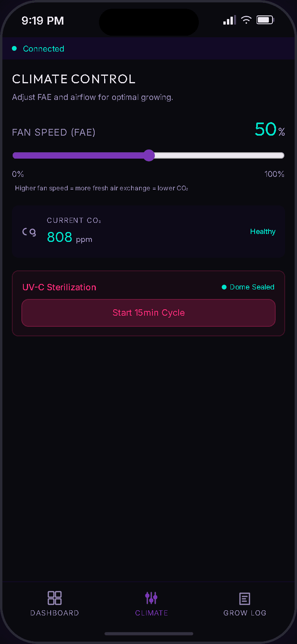Tap the Climate sliders icon
Screen dimensions: 297x644
(151, 598)
